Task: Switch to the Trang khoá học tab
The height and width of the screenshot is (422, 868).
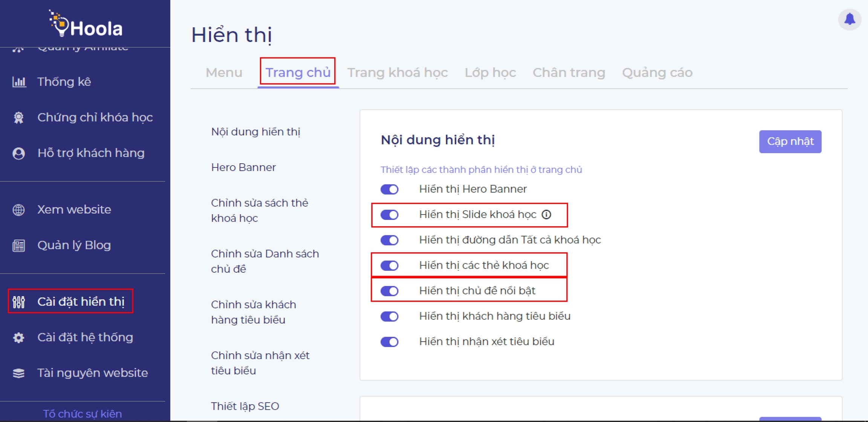Action: [x=397, y=72]
